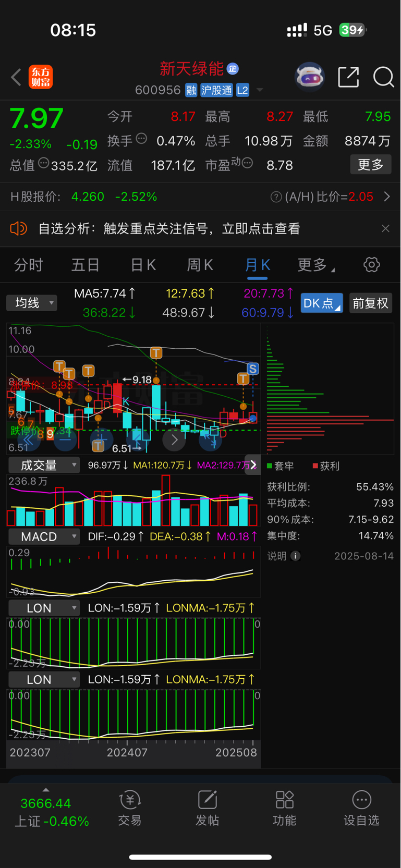
Task: Dismiss the 自选分析 banner
Action: [385, 228]
